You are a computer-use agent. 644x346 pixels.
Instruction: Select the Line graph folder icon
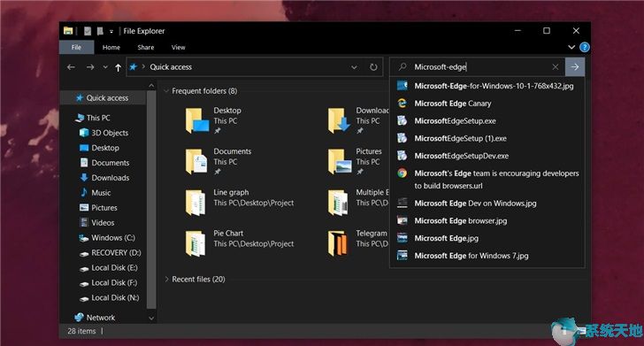point(195,202)
